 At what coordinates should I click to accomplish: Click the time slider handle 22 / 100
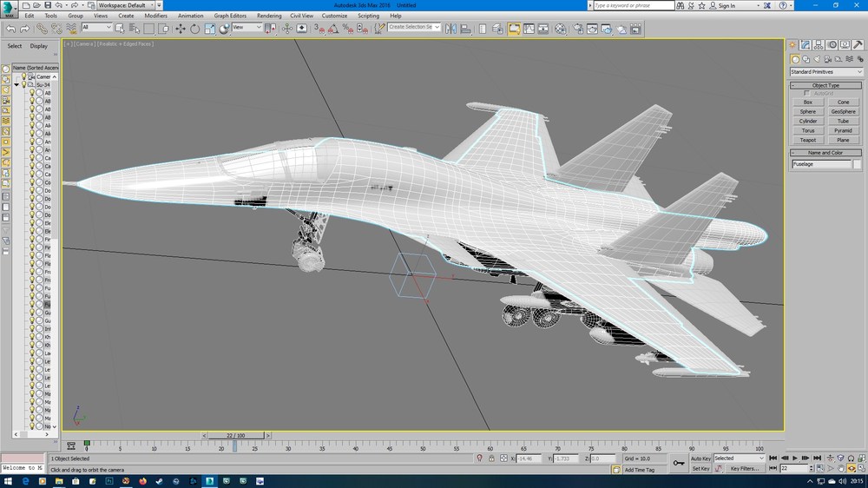(x=235, y=435)
